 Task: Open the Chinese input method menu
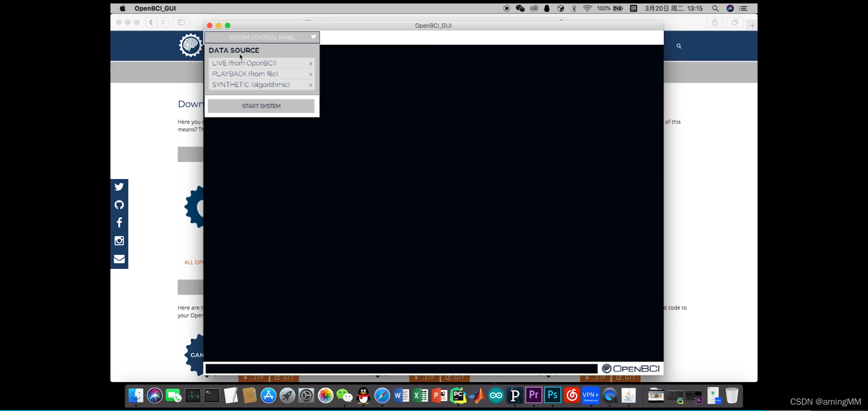[634, 8]
